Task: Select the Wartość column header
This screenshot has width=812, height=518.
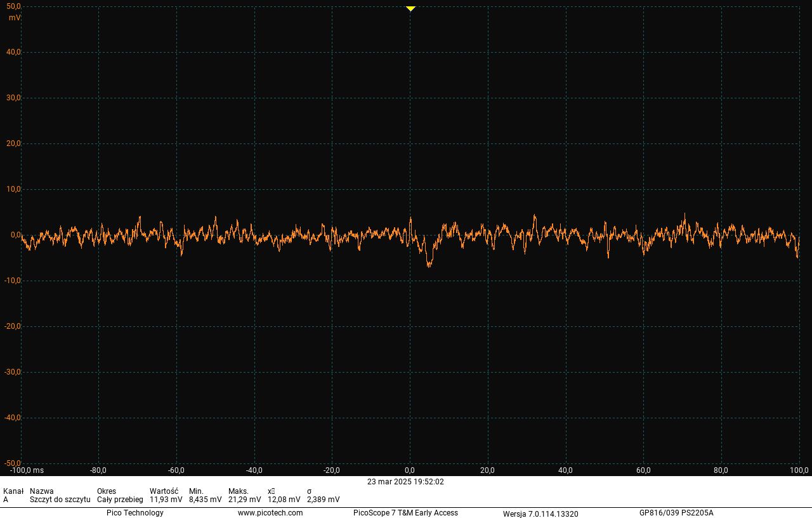Action: tap(164, 491)
